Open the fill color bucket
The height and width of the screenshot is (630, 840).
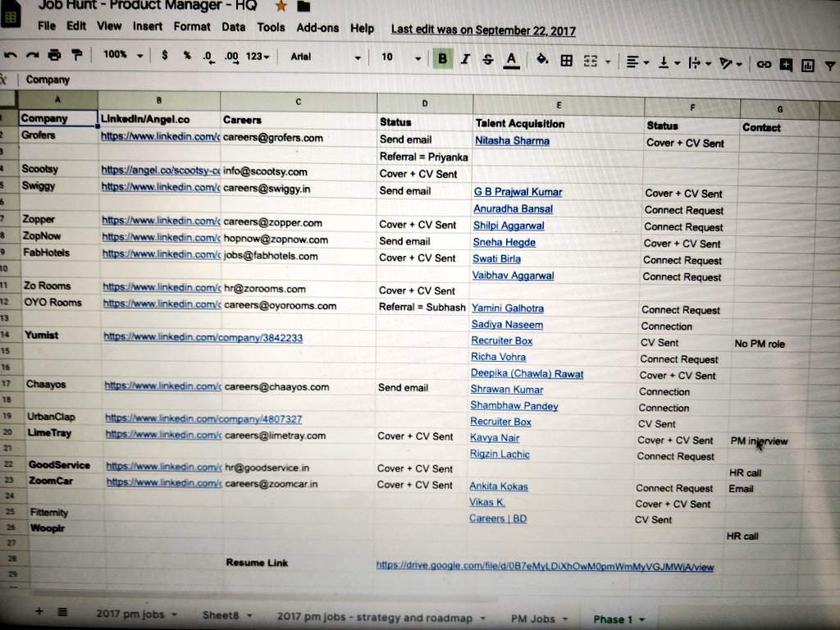point(542,59)
